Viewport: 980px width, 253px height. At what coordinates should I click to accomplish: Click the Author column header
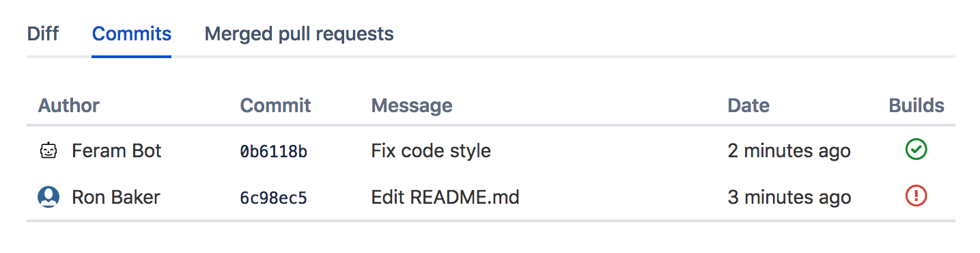coord(69,105)
